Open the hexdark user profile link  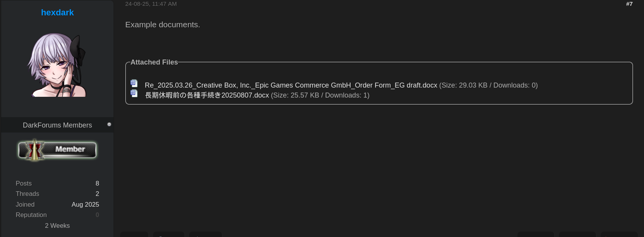[58, 12]
